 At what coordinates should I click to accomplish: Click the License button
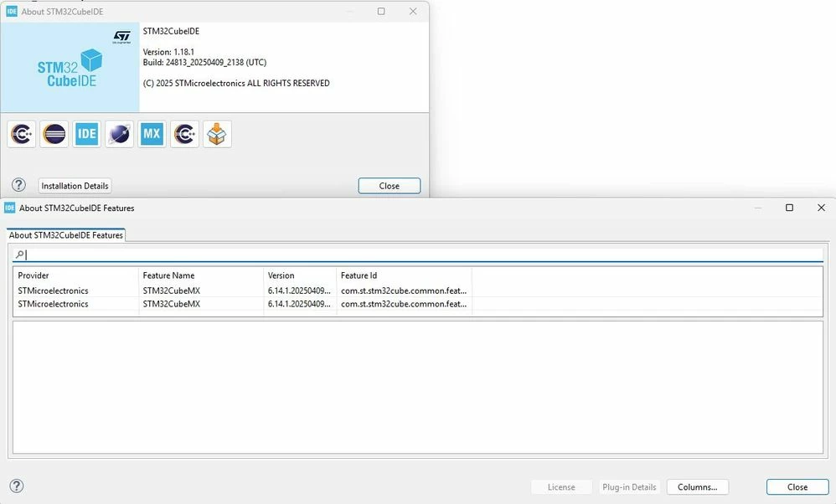click(561, 487)
